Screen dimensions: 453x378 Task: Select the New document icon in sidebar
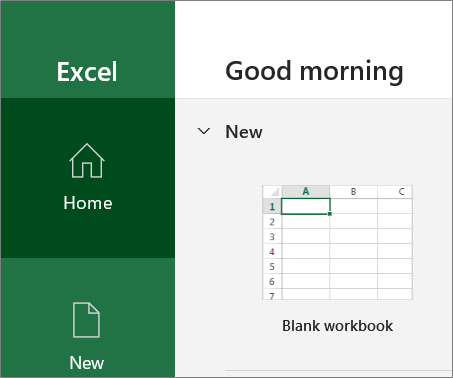[x=86, y=320]
